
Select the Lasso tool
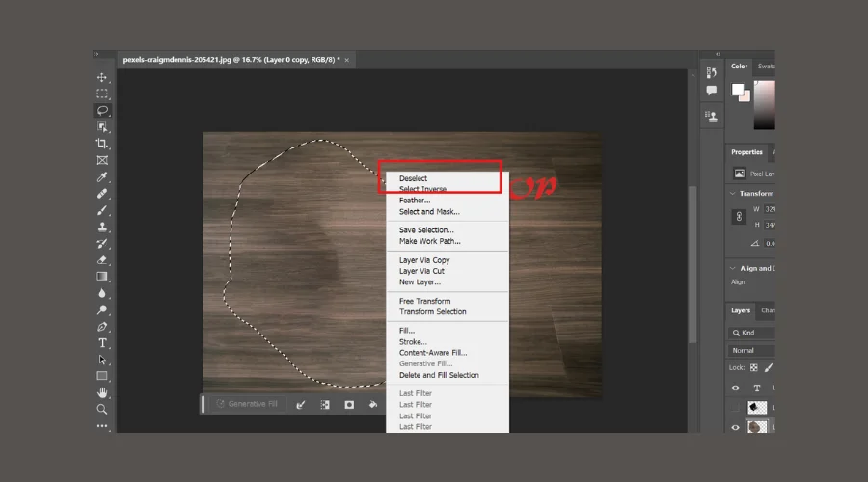[x=102, y=110]
